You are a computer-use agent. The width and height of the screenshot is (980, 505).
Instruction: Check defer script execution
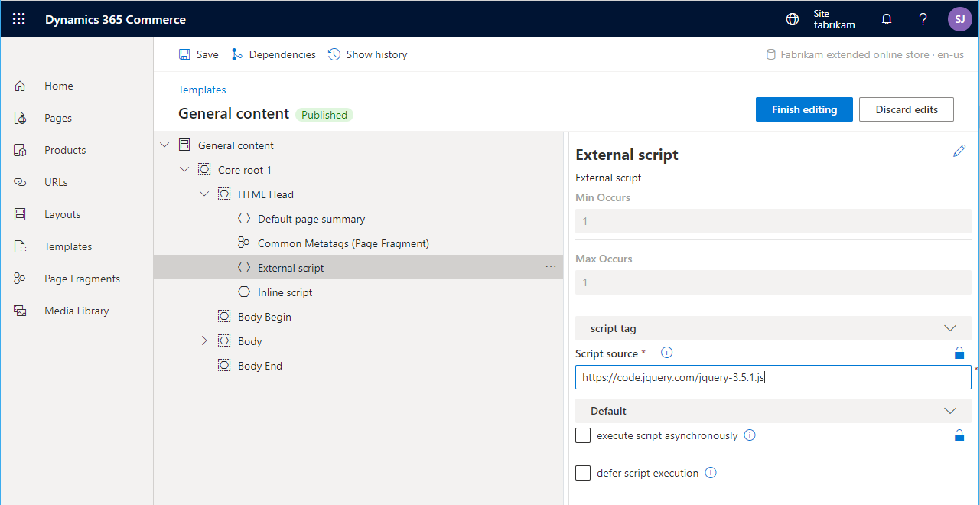coord(582,472)
